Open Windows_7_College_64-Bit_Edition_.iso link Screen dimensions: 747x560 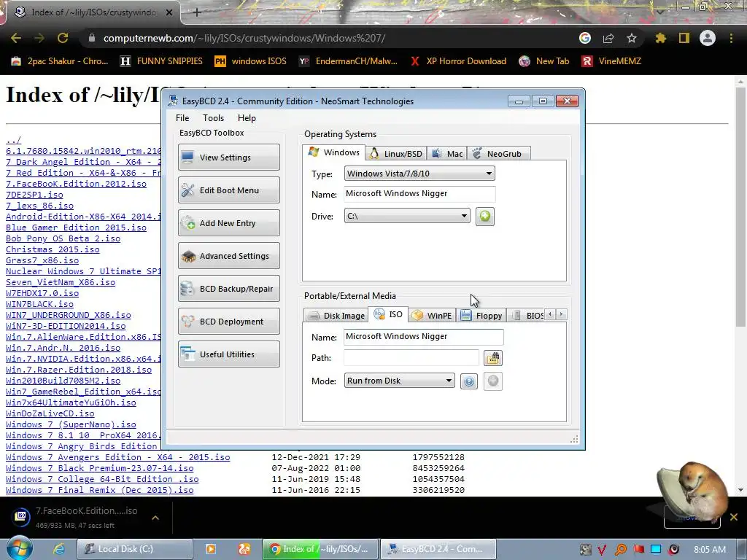pyautogui.click(x=102, y=479)
